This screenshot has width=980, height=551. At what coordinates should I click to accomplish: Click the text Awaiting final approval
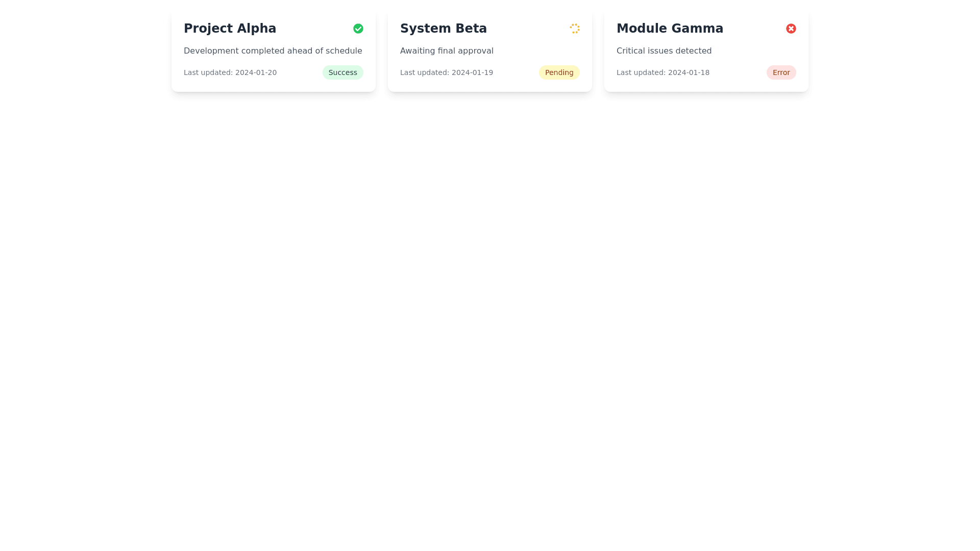tap(447, 51)
